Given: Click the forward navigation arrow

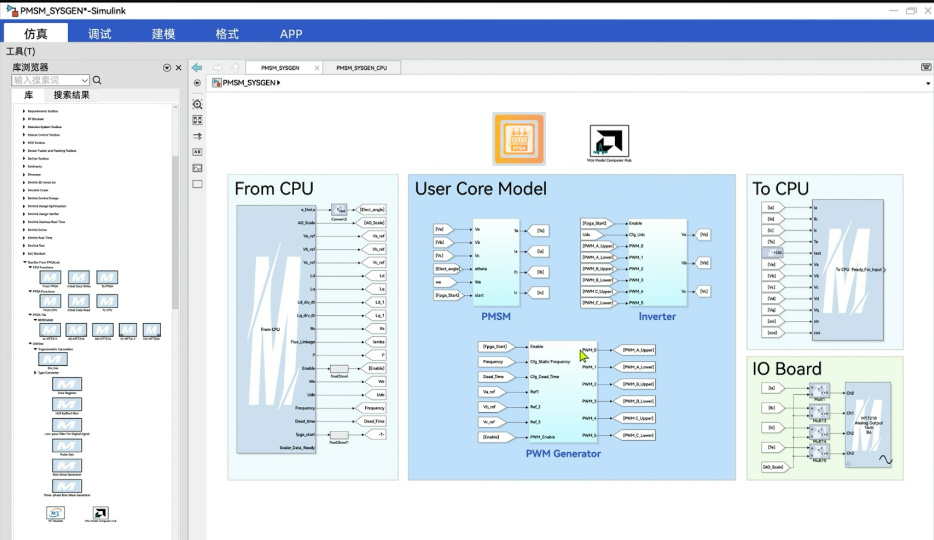Looking at the screenshot, I should pyautogui.click(x=217, y=67).
